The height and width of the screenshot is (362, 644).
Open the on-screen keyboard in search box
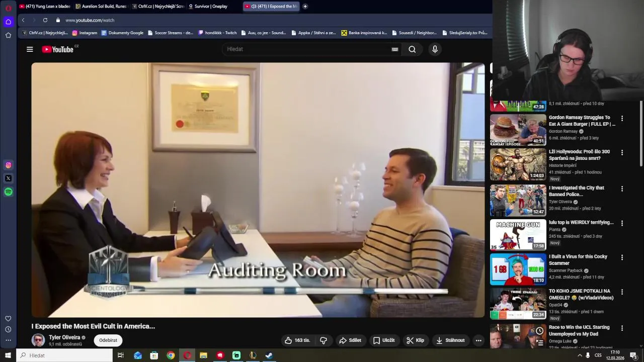pyautogui.click(x=395, y=49)
